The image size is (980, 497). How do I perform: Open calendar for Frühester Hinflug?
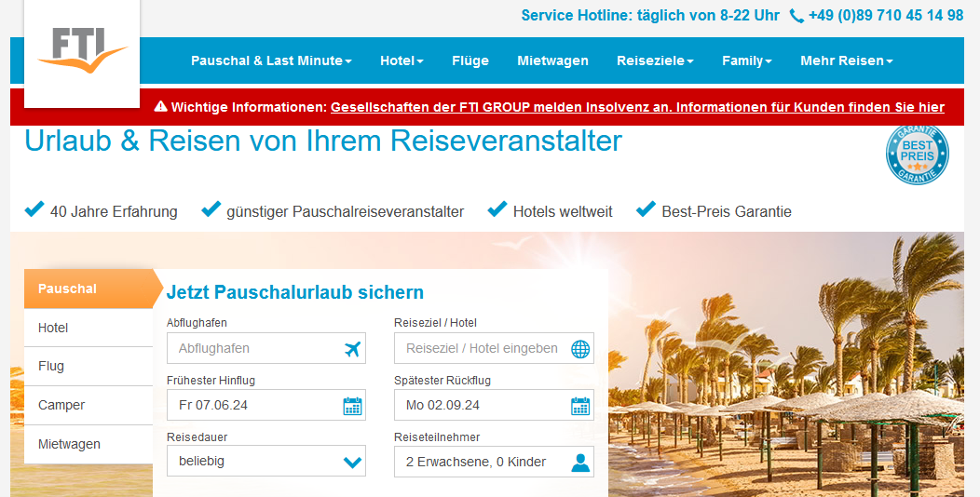click(x=352, y=406)
